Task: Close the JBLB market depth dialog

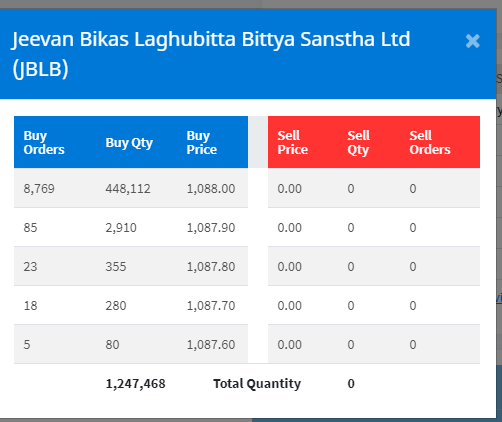Action: coord(472,41)
